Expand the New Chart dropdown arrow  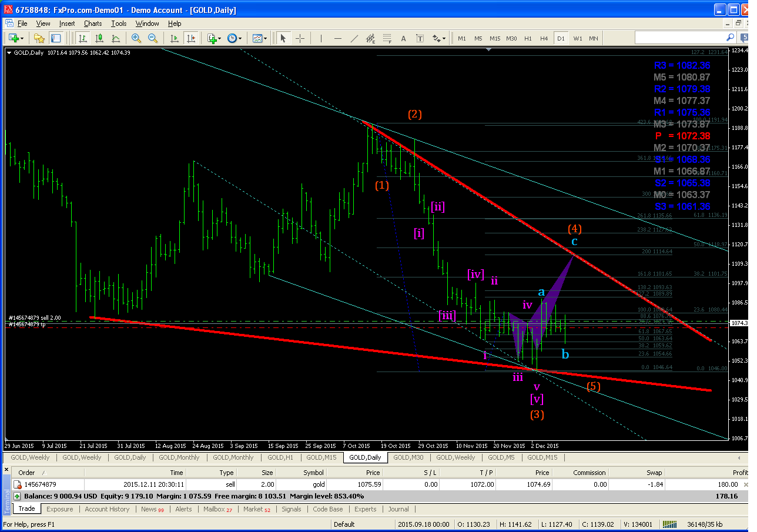tap(22, 38)
